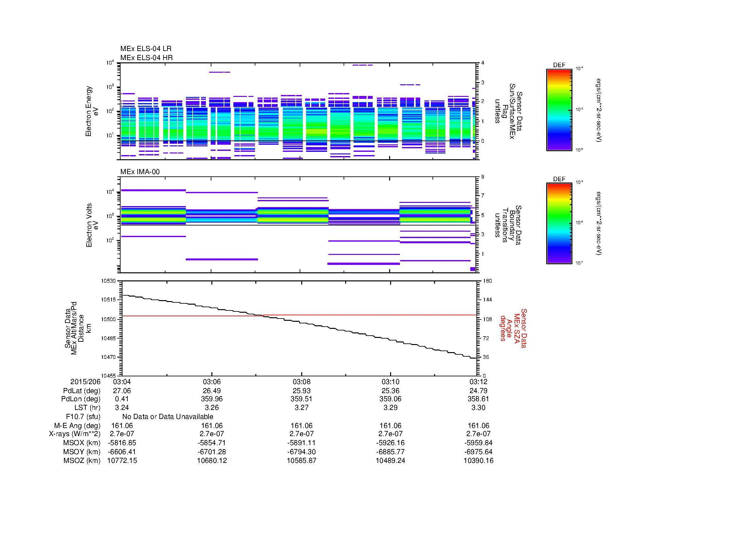Image resolution: width=756 pixels, height=534 pixels.
Task: Click the LST value 3.30
Action: click(x=478, y=408)
